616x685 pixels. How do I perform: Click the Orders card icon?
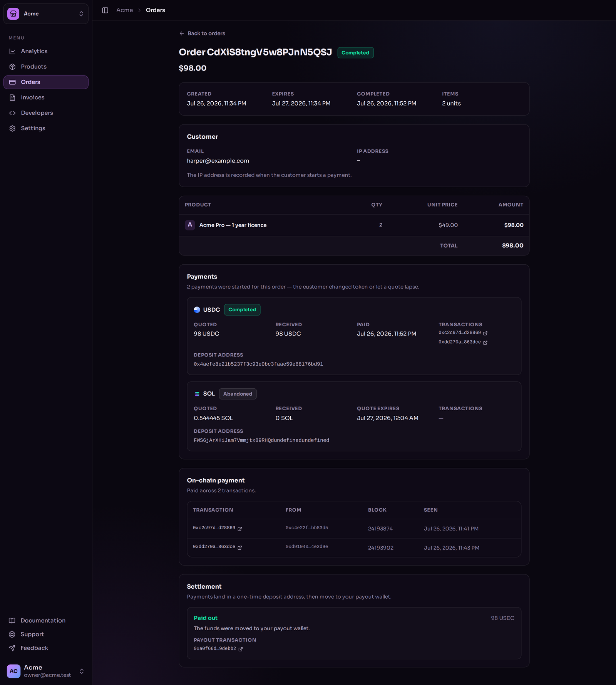coord(12,82)
